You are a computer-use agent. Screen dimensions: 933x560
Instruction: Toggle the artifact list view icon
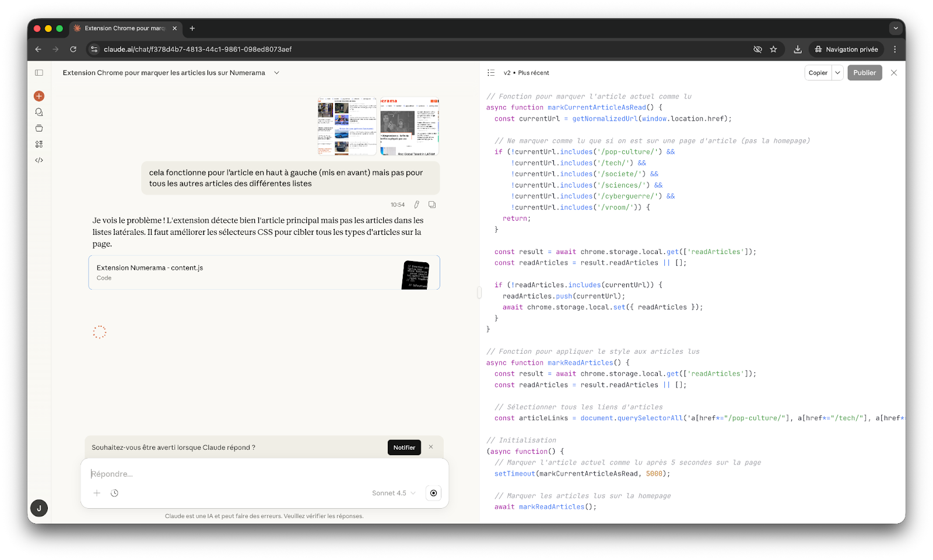pos(491,73)
